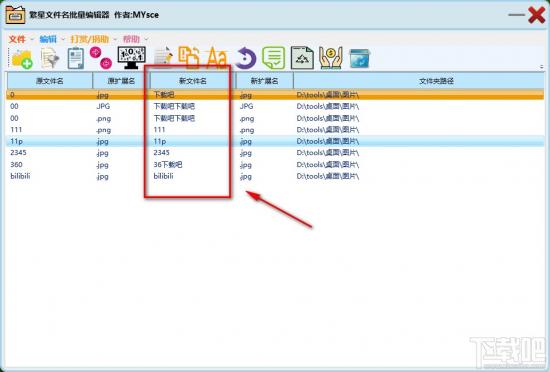Expand the 打赏/捐助 dropdown menu

tap(90, 39)
